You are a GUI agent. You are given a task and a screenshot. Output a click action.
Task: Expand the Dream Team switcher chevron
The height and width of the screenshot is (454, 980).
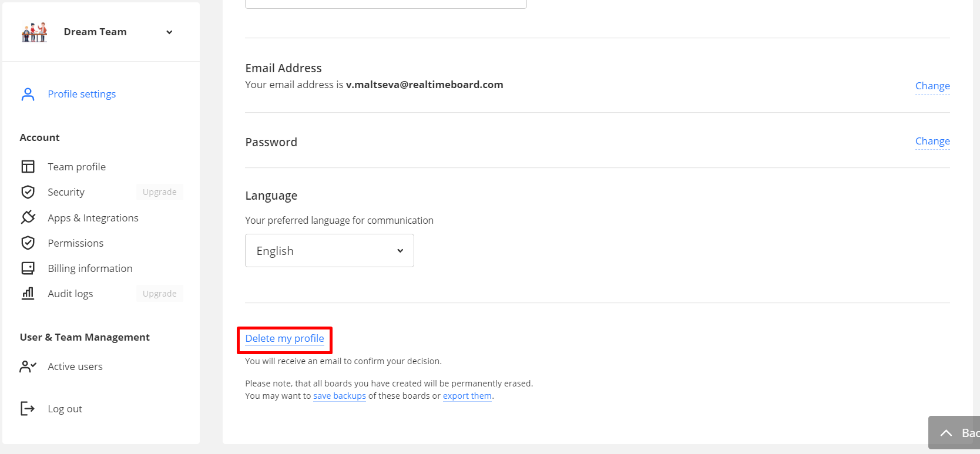169,32
